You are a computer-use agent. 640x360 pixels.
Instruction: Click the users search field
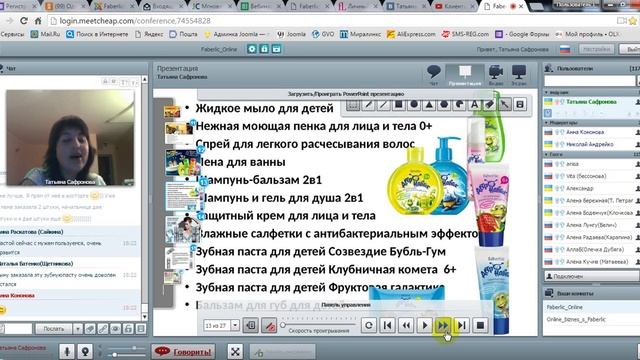click(590, 81)
